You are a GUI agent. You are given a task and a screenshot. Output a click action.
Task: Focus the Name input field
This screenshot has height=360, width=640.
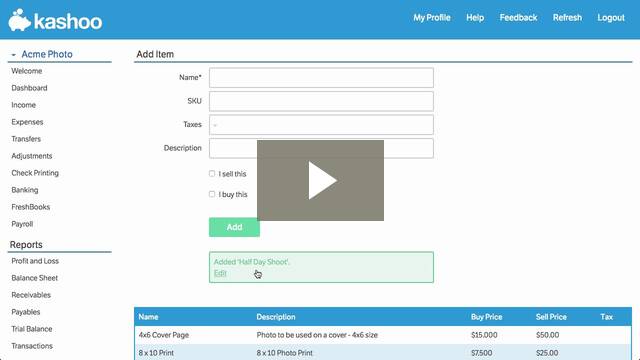321,78
